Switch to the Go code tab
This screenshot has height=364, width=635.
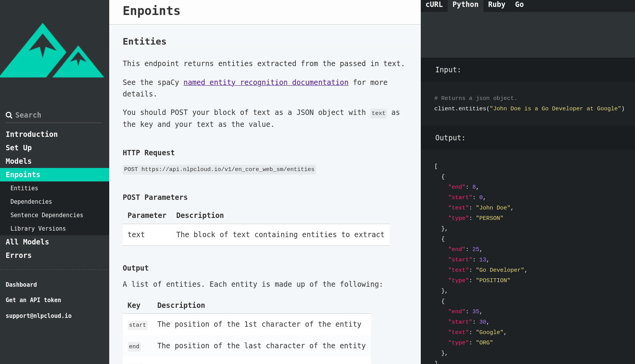click(519, 5)
